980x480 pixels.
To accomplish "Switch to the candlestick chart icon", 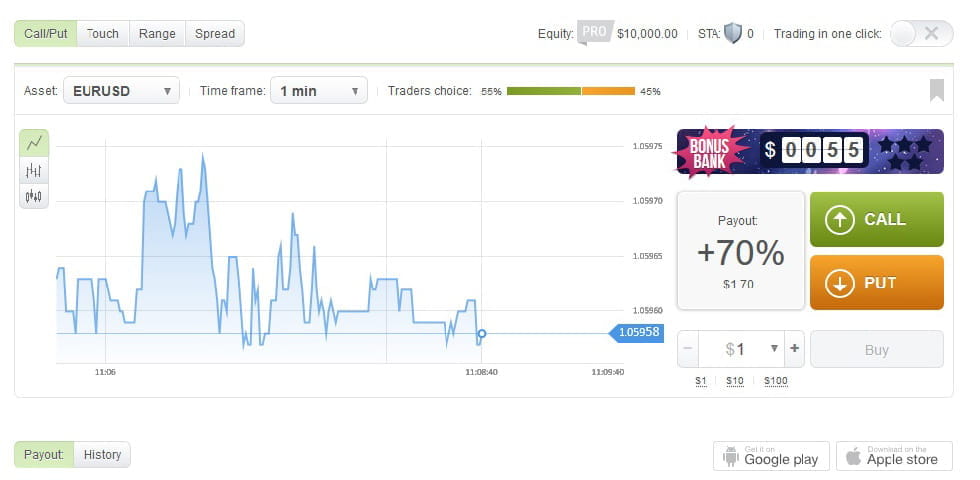I will [34, 196].
